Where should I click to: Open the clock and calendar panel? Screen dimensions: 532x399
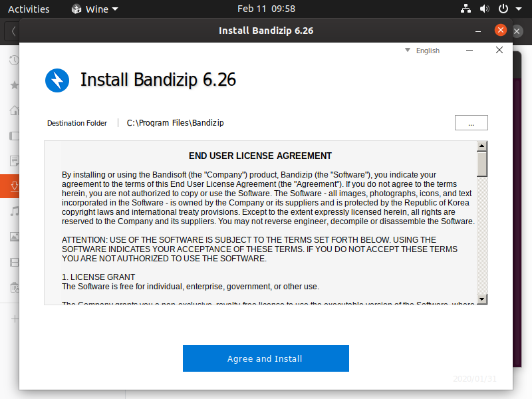(x=266, y=9)
